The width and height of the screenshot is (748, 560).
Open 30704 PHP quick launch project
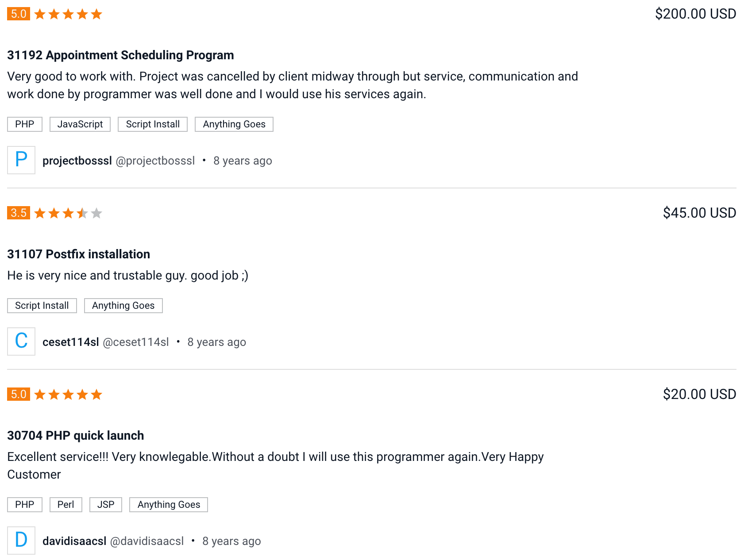click(75, 436)
